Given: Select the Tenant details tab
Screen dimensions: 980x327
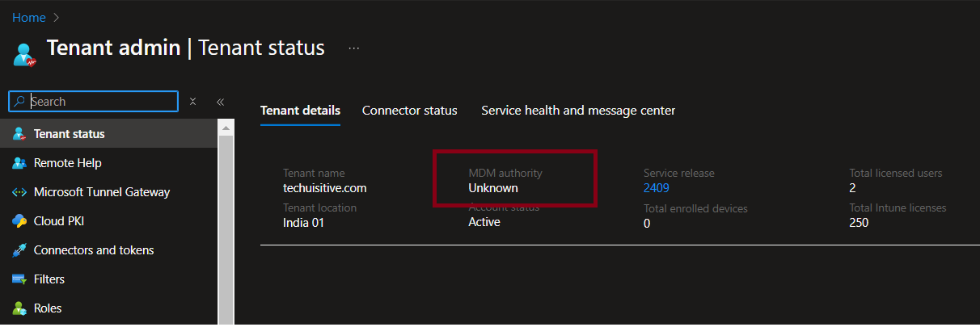Looking at the screenshot, I should [x=300, y=111].
